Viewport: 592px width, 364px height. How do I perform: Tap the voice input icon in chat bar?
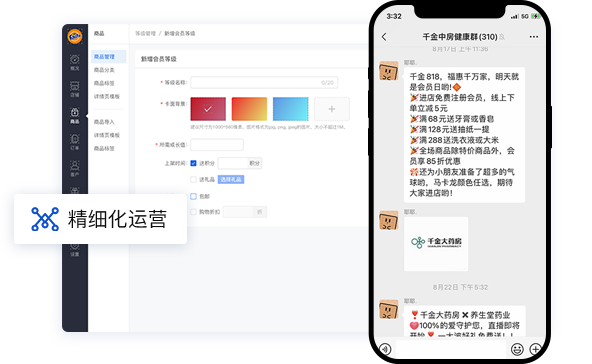click(385, 349)
